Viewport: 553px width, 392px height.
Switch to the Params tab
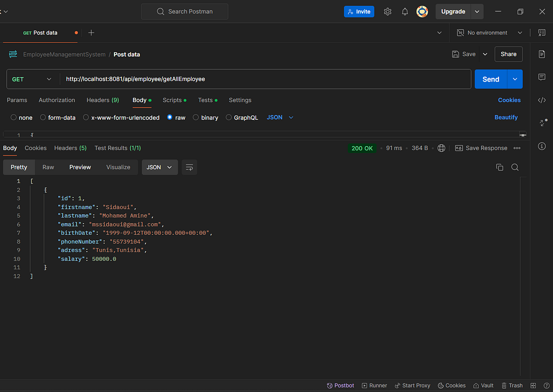pyautogui.click(x=17, y=100)
